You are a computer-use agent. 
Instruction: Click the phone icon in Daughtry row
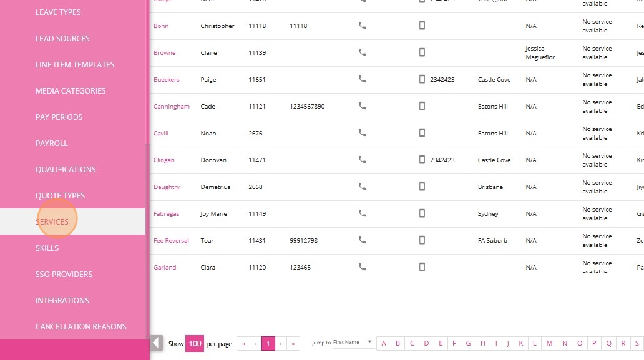click(362, 187)
